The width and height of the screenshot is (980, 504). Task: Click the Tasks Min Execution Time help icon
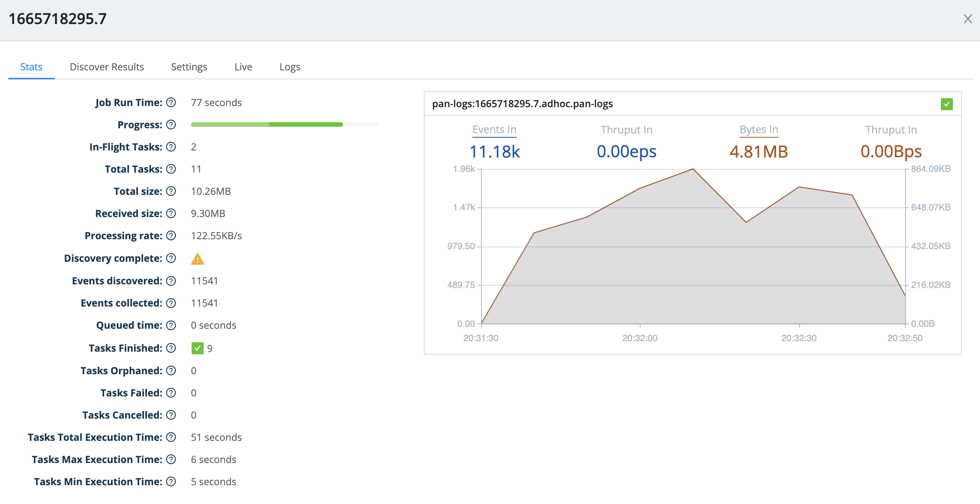171,481
